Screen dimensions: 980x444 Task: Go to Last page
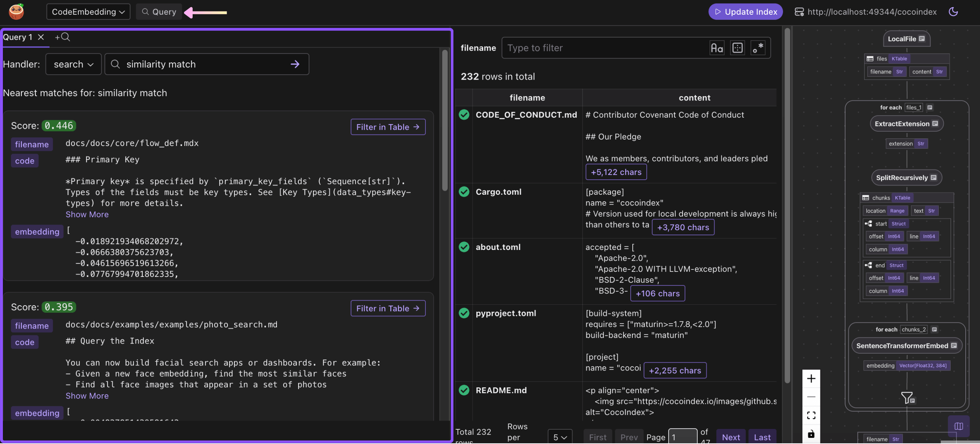762,438
